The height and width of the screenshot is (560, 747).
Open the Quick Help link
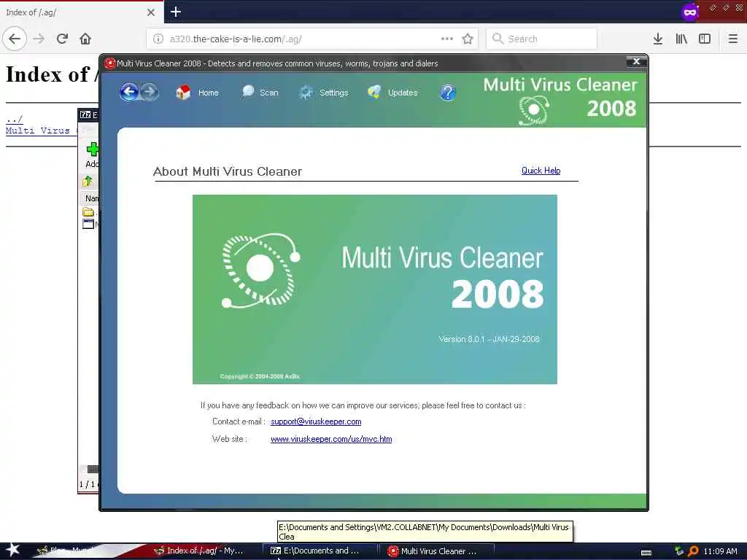[x=541, y=171]
